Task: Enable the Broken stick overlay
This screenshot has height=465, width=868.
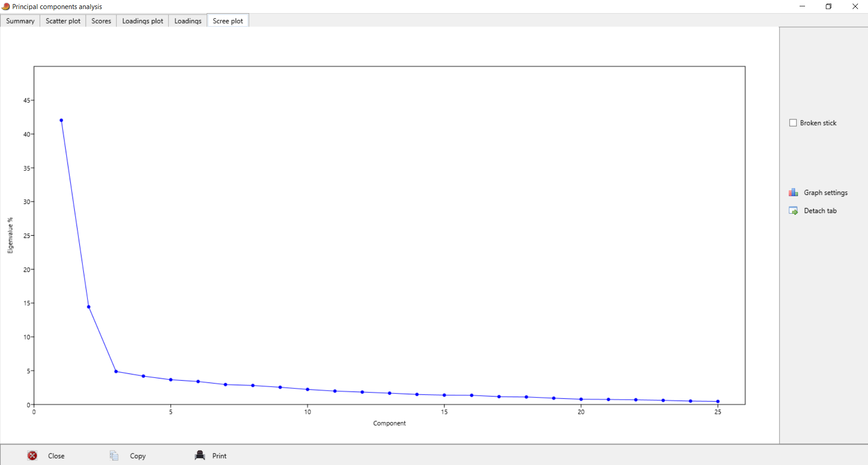Action: click(793, 122)
